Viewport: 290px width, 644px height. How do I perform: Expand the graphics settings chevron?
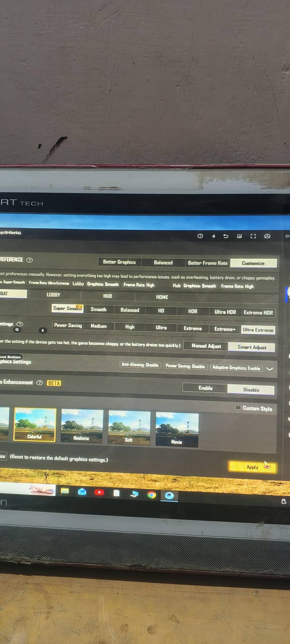pyautogui.click(x=269, y=369)
